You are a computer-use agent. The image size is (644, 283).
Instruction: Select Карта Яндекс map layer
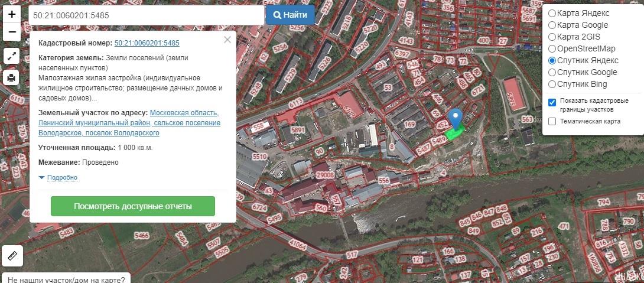coord(552,13)
